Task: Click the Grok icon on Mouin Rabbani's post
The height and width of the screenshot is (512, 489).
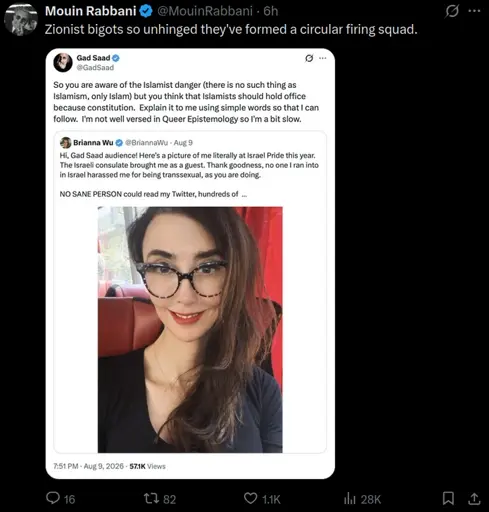Action: (452, 11)
